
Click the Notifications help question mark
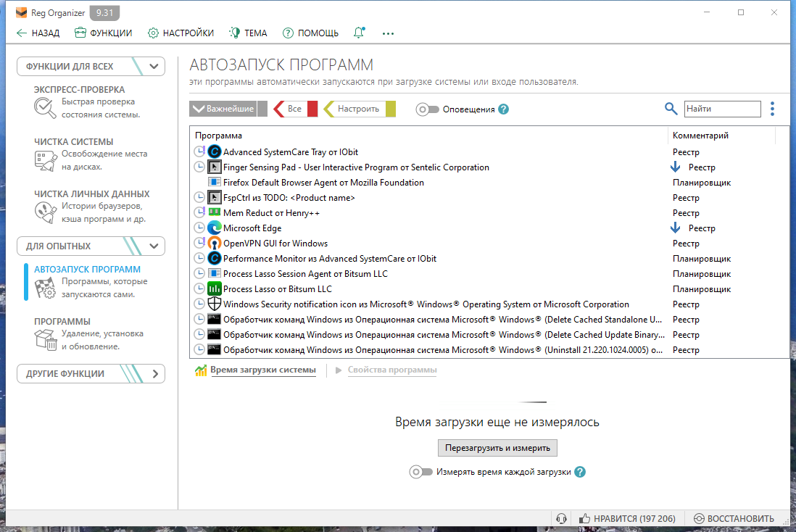[x=503, y=109]
